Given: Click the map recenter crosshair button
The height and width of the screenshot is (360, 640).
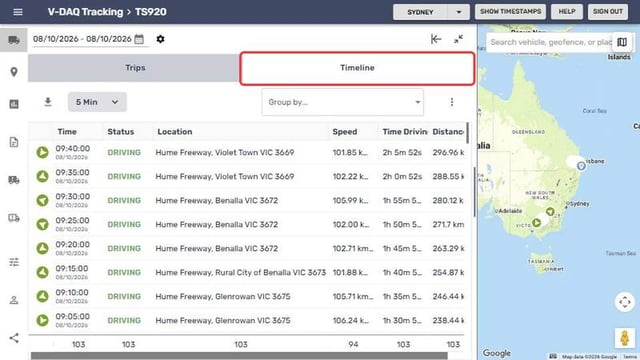Looking at the screenshot, I should click(x=624, y=302).
